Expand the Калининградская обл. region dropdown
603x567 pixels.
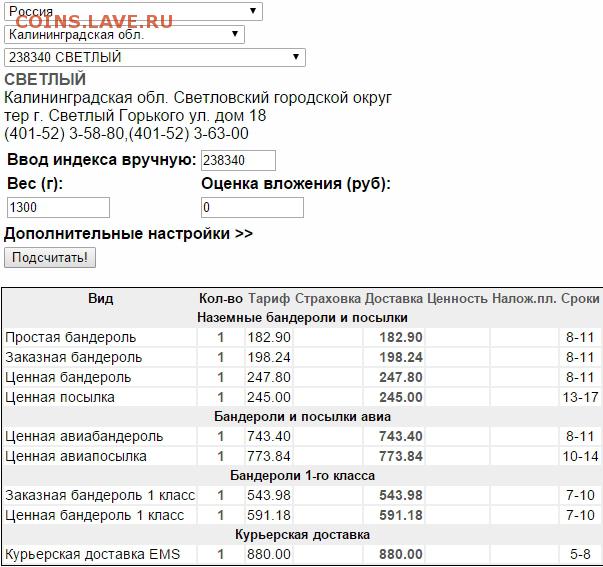coord(124,34)
